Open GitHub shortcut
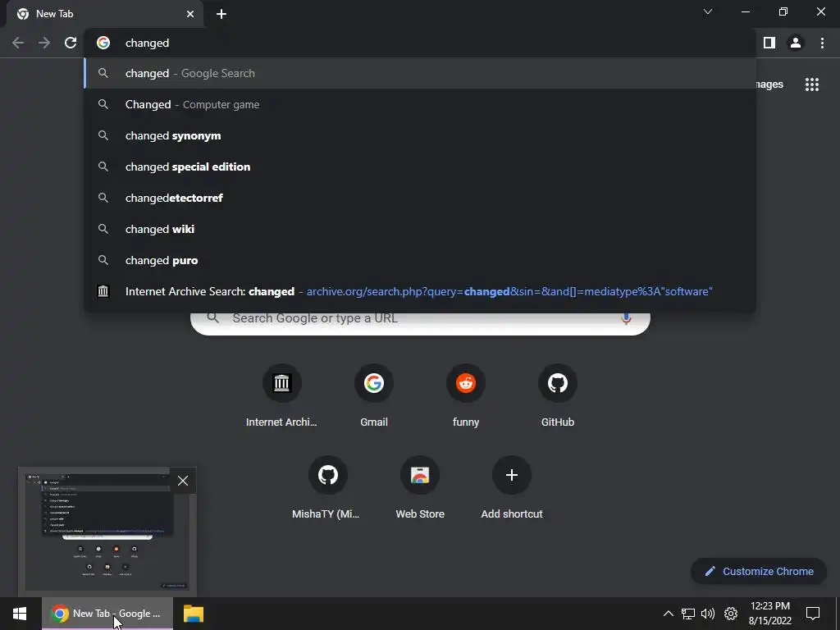840x630 pixels. click(558, 396)
